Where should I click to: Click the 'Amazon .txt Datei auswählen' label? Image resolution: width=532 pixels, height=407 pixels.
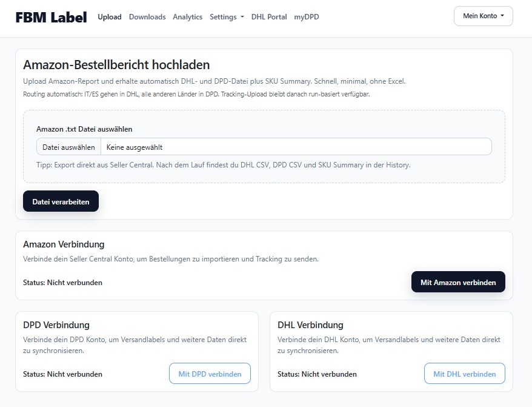pyautogui.click(x=84, y=129)
